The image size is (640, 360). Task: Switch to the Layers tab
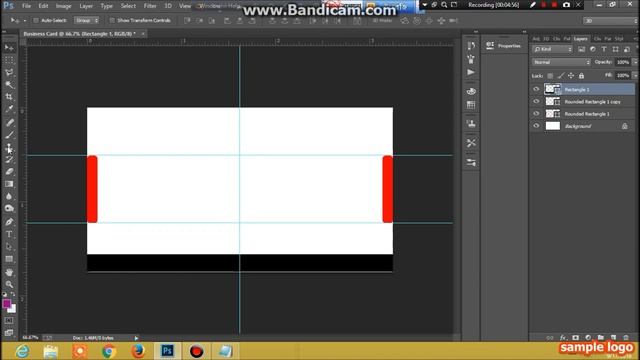(580, 39)
